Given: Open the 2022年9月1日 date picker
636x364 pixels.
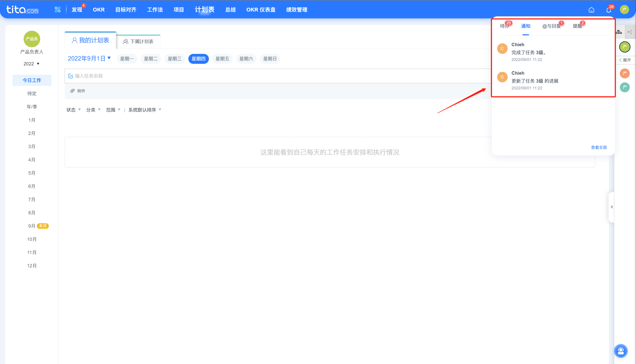Looking at the screenshot, I should tap(89, 59).
